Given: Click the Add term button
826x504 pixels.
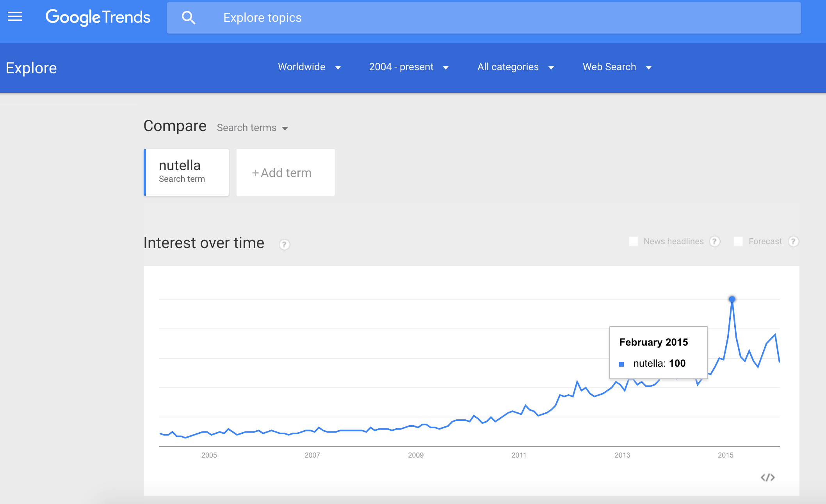Looking at the screenshot, I should [285, 172].
